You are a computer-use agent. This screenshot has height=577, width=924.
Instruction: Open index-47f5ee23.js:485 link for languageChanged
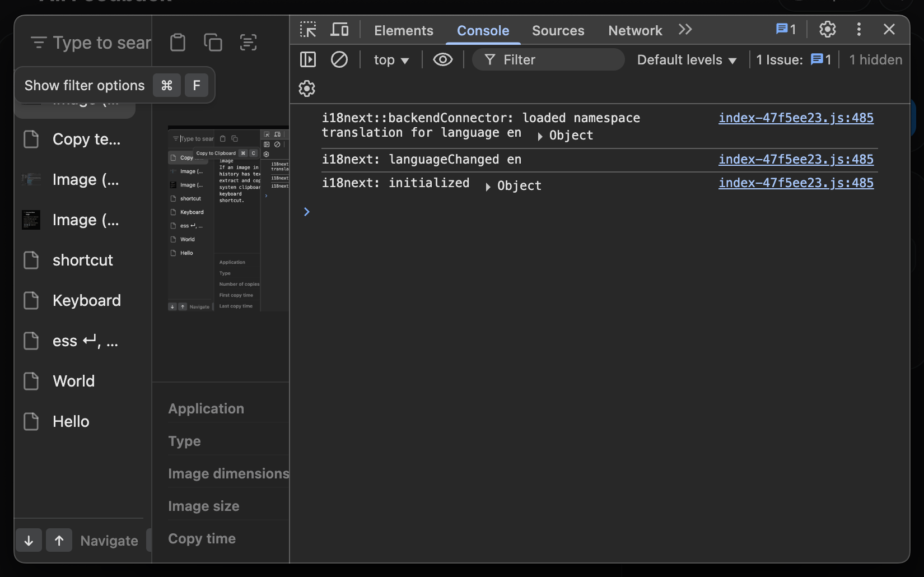pos(796,160)
